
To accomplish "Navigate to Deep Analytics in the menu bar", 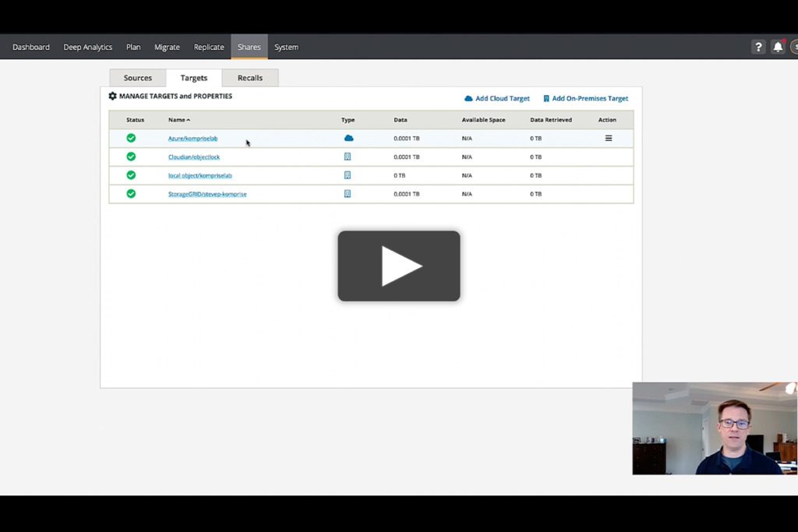I will 88,47.
